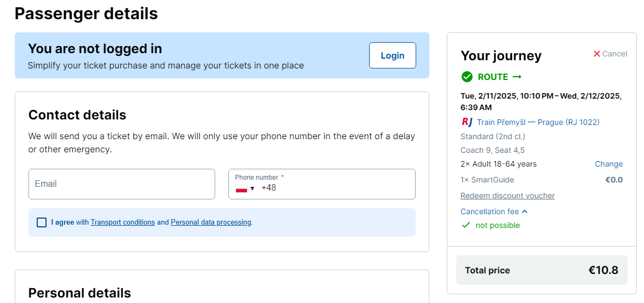Click Change next to 2× Adult
644x303 pixels.
[608, 164]
